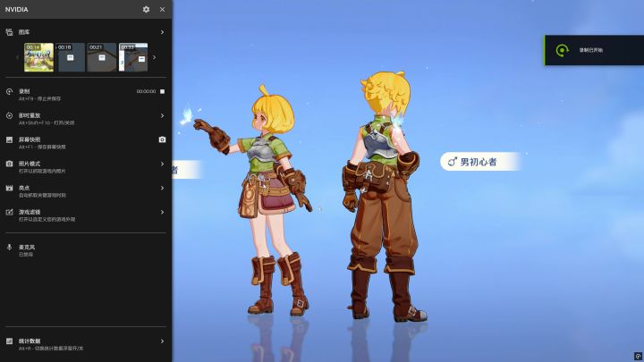This screenshot has height=362, width=644.
Task: Click the statistics (统计数据) chart icon
Action: [10, 341]
